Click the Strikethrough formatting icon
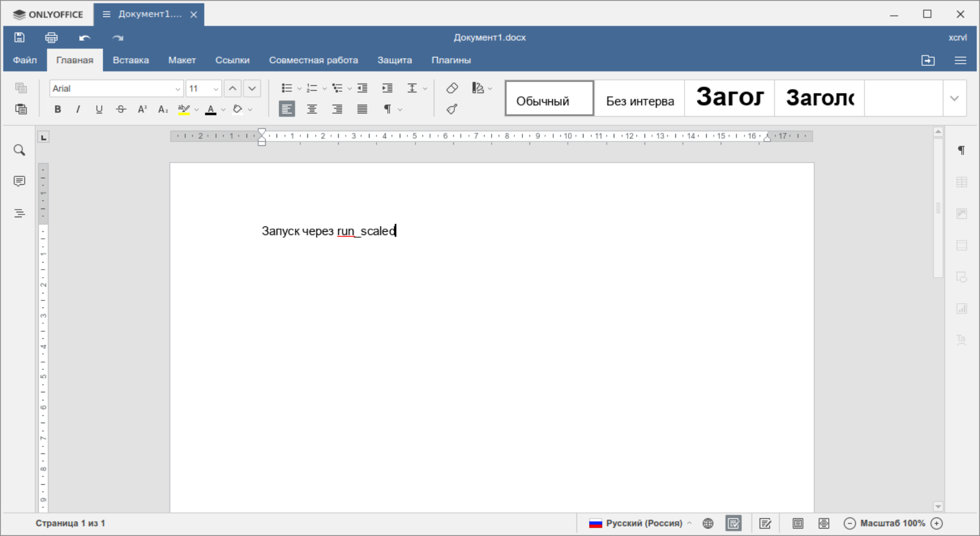Image resolution: width=980 pixels, height=536 pixels. 121,109
